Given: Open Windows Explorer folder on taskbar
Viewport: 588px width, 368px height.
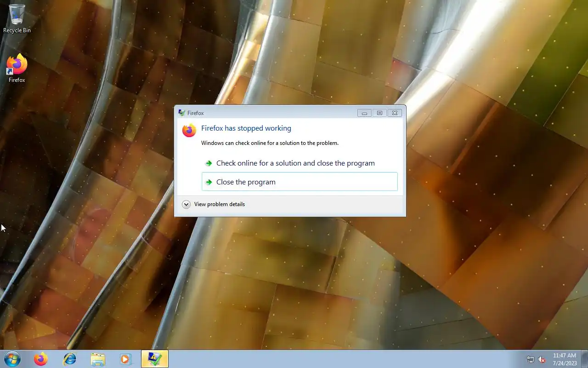Looking at the screenshot, I should pyautogui.click(x=98, y=359).
